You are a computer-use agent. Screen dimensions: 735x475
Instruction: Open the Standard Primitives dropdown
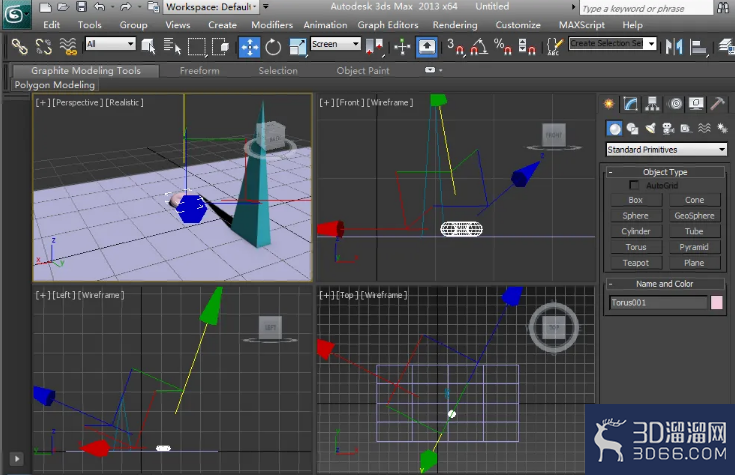(666, 150)
